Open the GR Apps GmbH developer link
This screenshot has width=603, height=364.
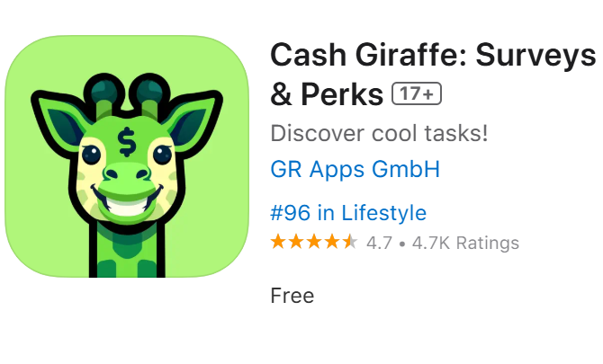pos(355,169)
